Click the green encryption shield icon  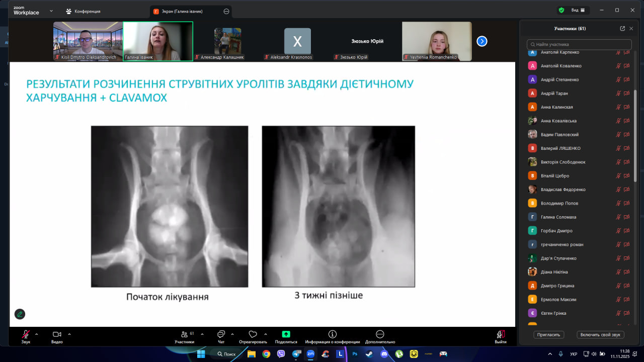[x=561, y=10]
